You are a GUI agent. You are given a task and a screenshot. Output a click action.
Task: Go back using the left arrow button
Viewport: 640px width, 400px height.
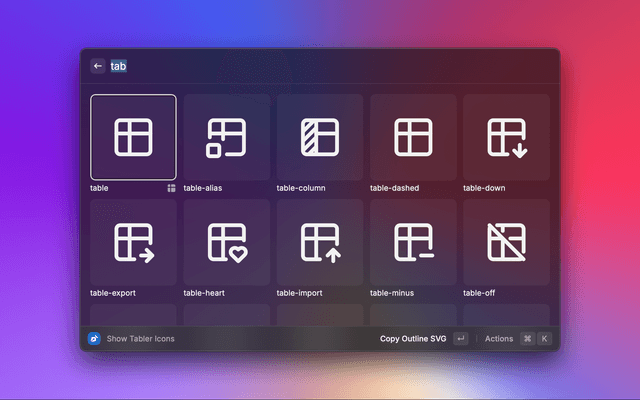98,66
